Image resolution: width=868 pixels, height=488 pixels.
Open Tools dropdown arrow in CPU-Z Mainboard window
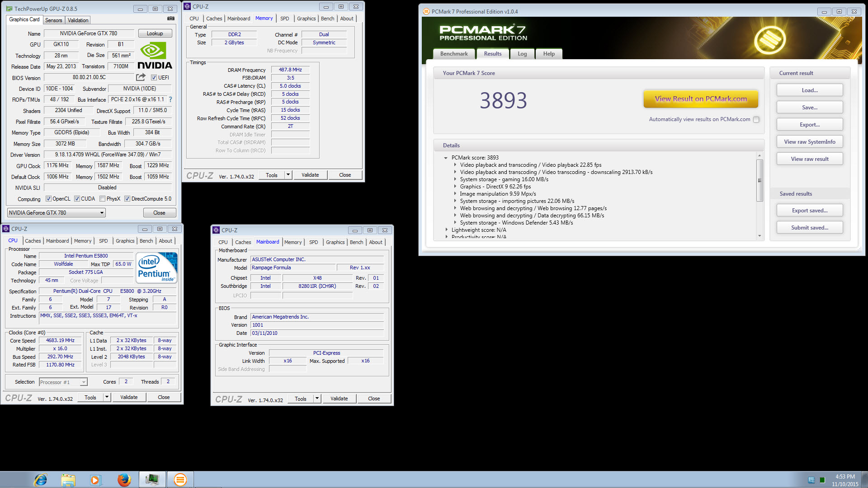pos(317,399)
